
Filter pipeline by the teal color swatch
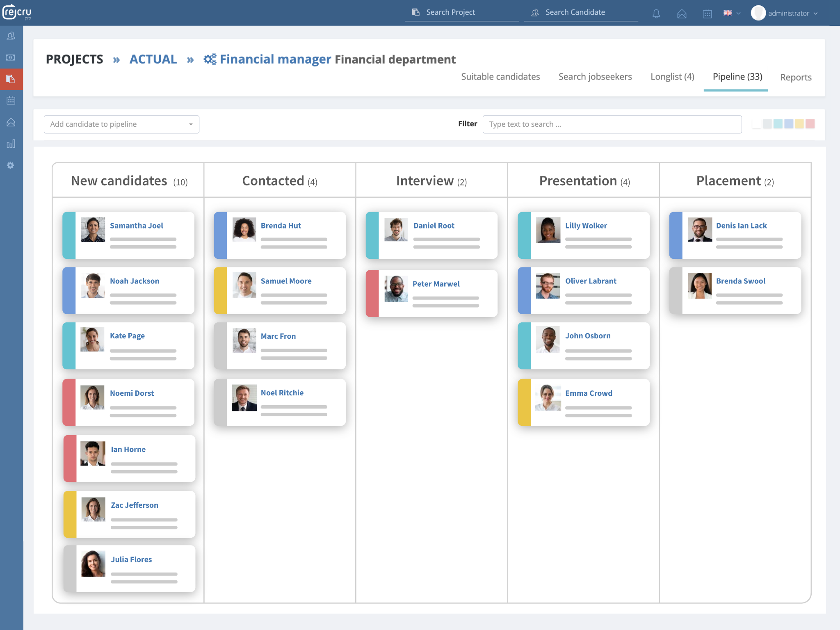778,124
